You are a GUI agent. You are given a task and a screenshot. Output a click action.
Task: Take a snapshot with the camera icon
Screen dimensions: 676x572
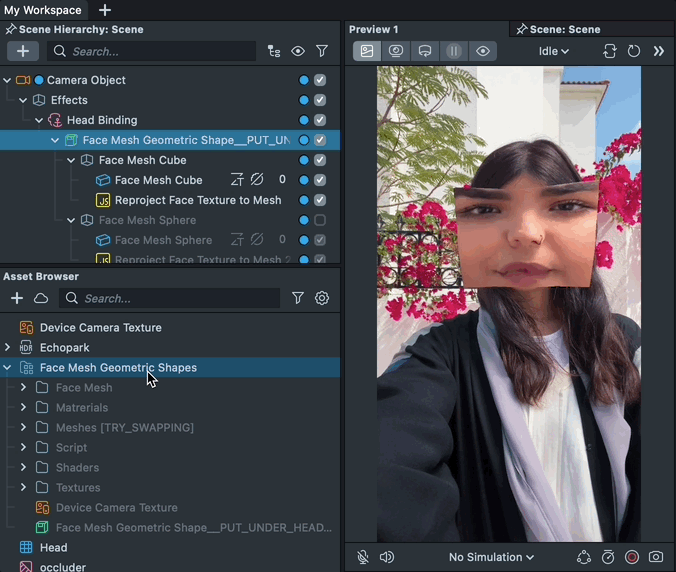point(656,557)
